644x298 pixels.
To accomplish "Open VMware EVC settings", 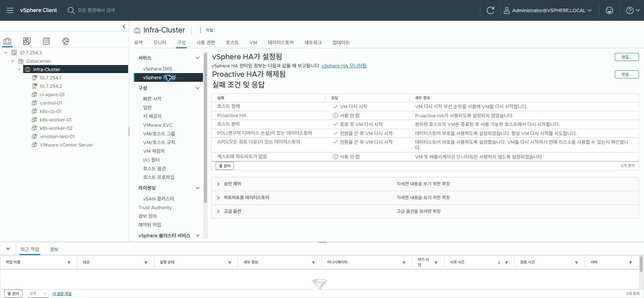I will point(158,125).
